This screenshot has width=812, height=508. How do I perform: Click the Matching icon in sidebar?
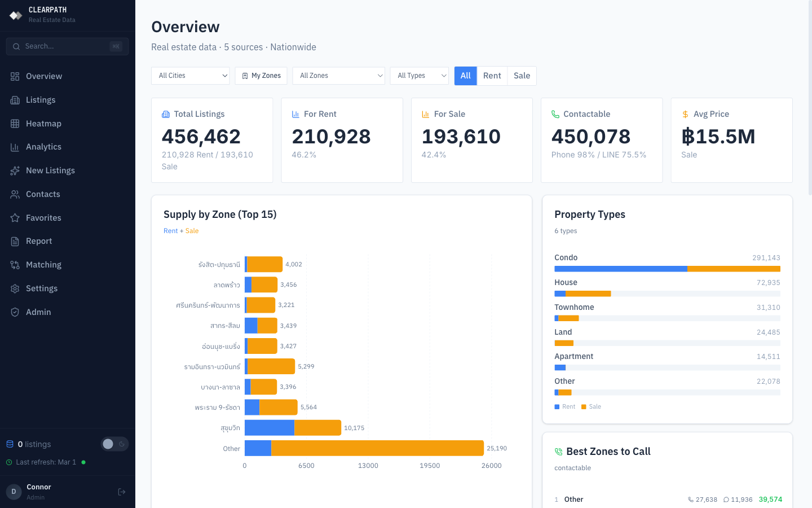[15, 265]
